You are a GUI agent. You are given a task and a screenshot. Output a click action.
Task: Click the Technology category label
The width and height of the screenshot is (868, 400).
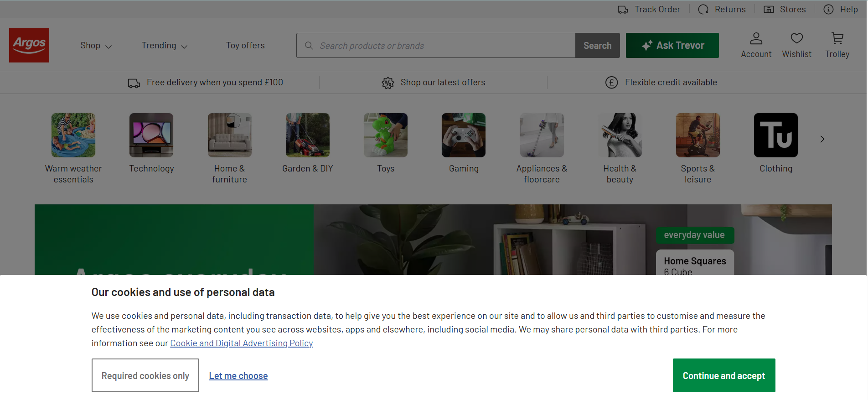151,169
